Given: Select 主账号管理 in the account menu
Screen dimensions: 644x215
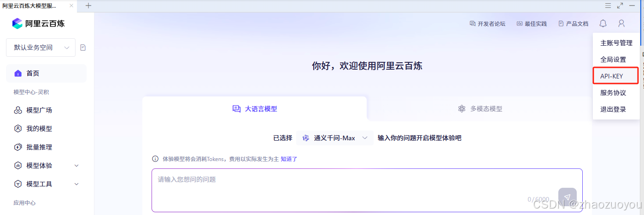Looking at the screenshot, I should click(x=616, y=43).
